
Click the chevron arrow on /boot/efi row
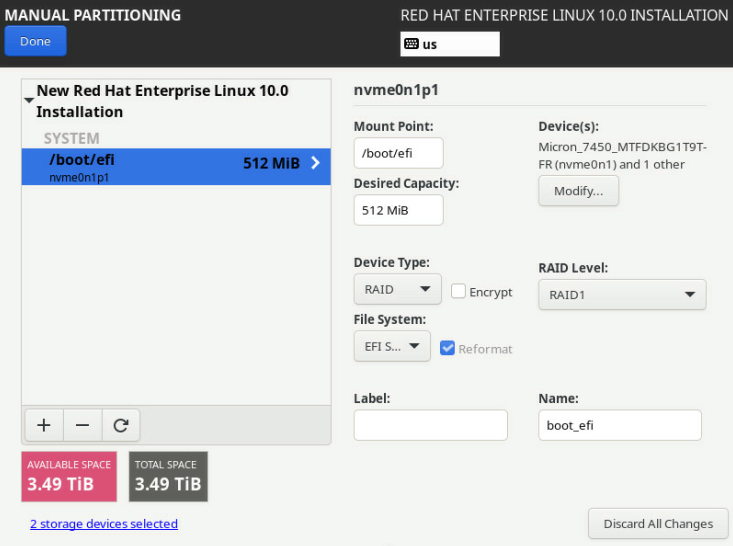pos(316,163)
